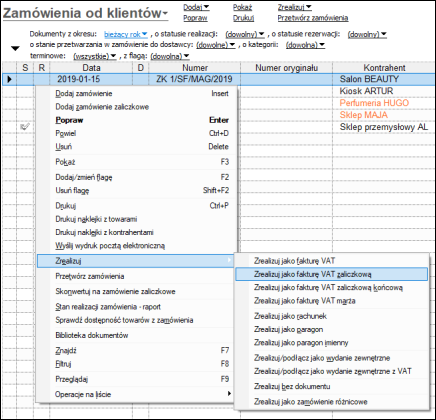
Task: Open the terminowe (wszystkie) filter
Action: coord(95,56)
